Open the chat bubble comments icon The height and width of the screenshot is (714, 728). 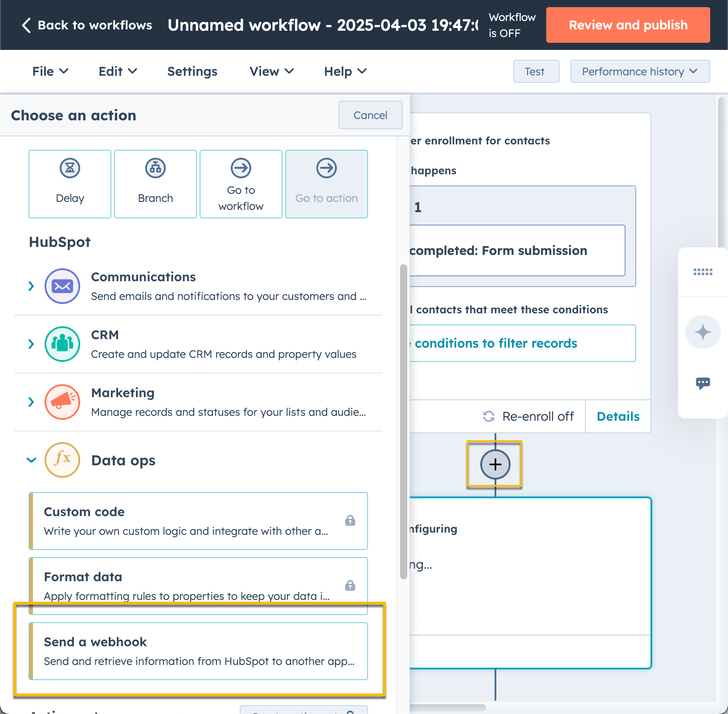703,383
